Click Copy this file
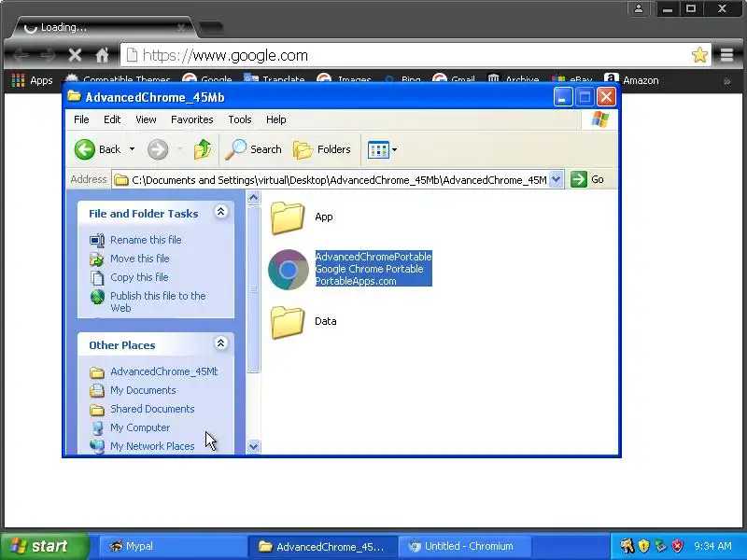Screen dimensions: 747x560 [x=139, y=277]
